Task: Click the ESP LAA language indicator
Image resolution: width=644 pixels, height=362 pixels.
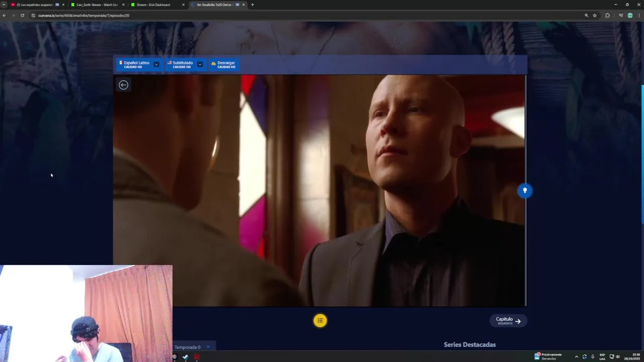Action: point(602,356)
